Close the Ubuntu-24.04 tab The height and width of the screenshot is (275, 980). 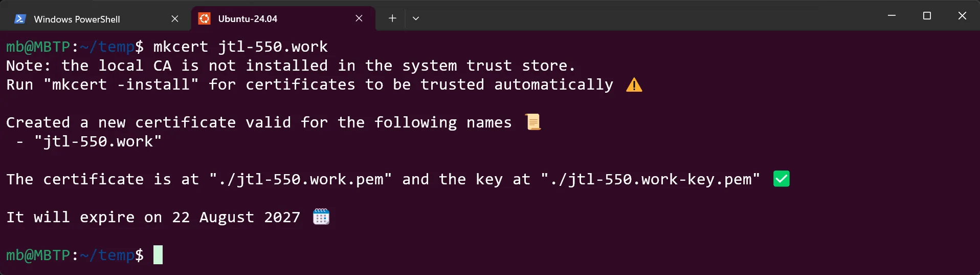[x=359, y=18]
